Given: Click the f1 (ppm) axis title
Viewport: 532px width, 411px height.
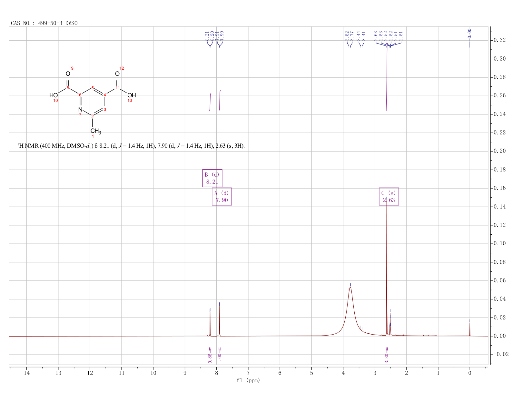Looking at the screenshot, I should pos(248,380).
